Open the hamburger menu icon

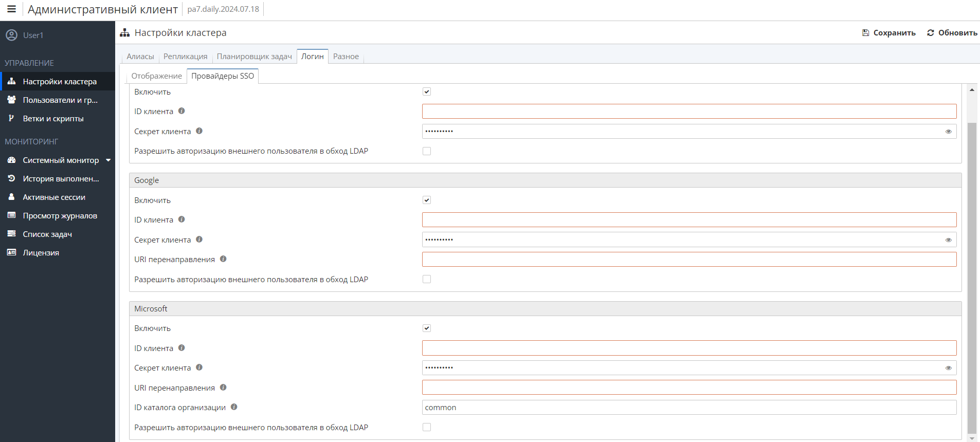pos(11,9)
